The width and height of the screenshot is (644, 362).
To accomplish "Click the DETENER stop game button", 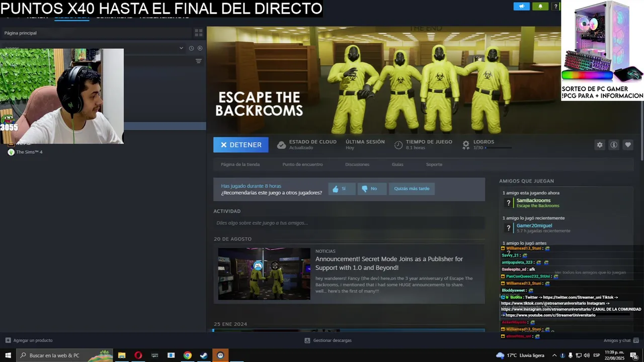I will tap(241, 145).
